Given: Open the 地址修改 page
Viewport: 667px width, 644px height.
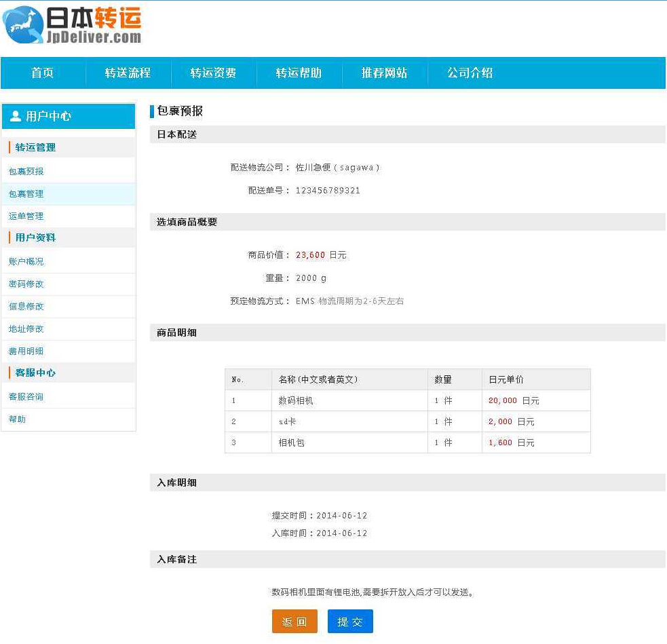Looking at the screenshot, I should (26, 328).
